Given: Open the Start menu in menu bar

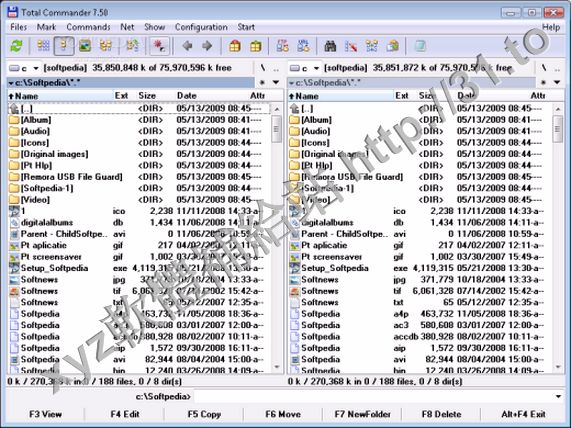Looking at the screenshot, I should 246,27.
